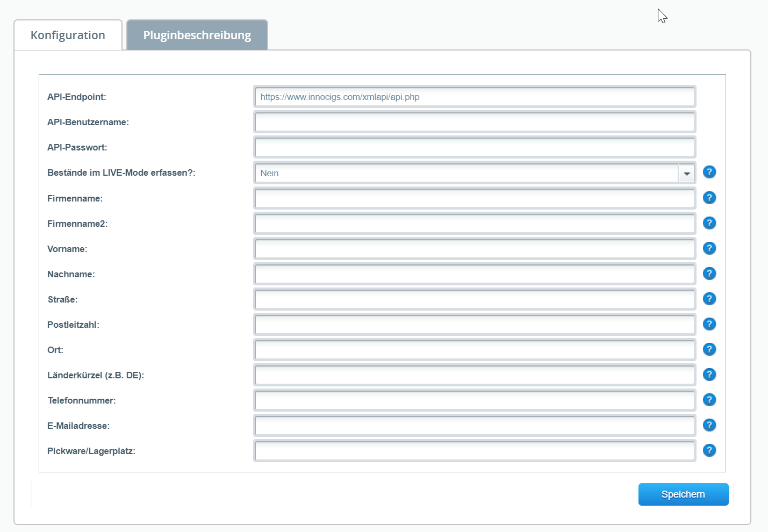Viewport: 768px width, 532px height.
Task: Click the Firmenname text field
Action: tap(475, 198)
